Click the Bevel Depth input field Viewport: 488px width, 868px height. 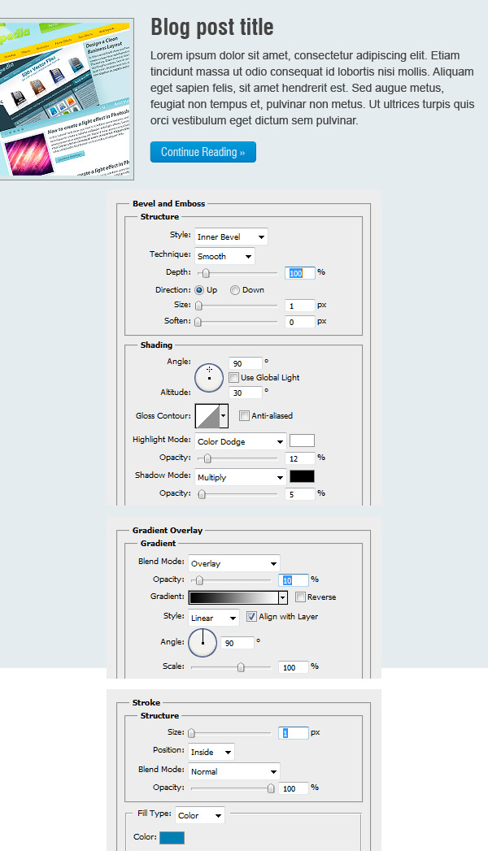299,273
